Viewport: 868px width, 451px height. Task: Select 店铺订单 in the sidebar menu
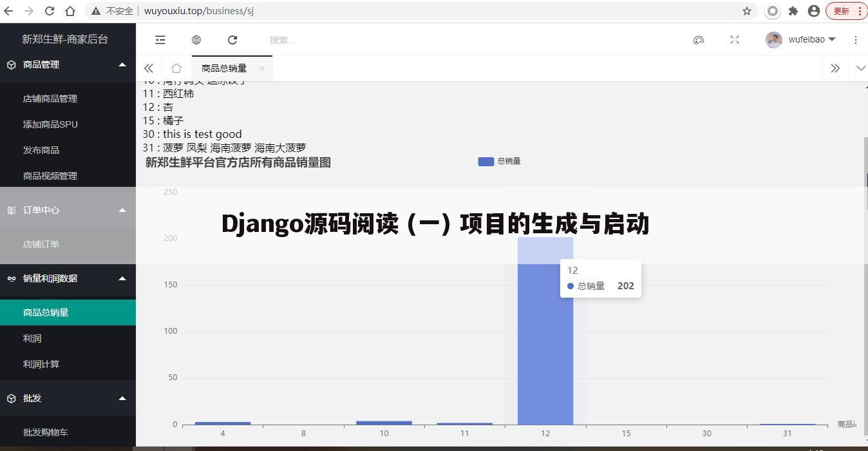tap(41, 244)
